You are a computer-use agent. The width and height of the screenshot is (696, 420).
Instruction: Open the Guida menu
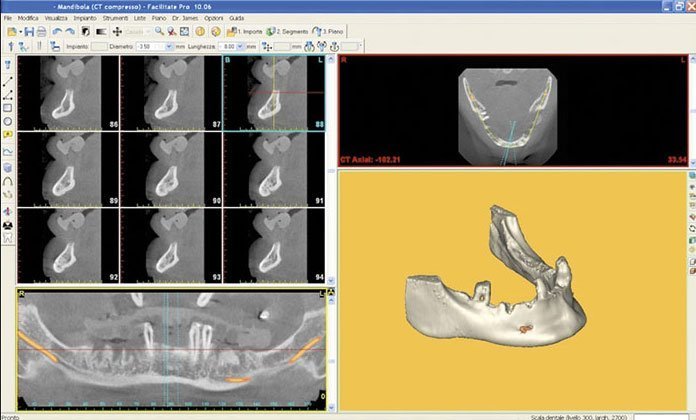(x=237, y=18)
